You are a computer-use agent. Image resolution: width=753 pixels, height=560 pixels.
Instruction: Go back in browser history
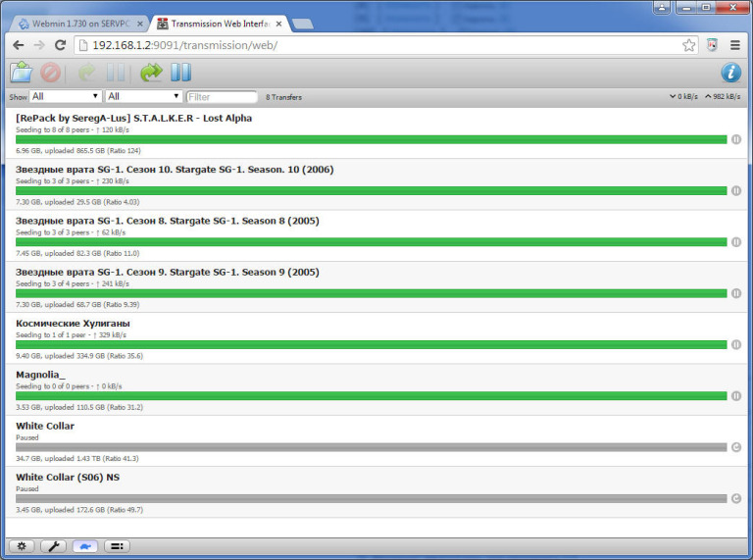(19, 45)
